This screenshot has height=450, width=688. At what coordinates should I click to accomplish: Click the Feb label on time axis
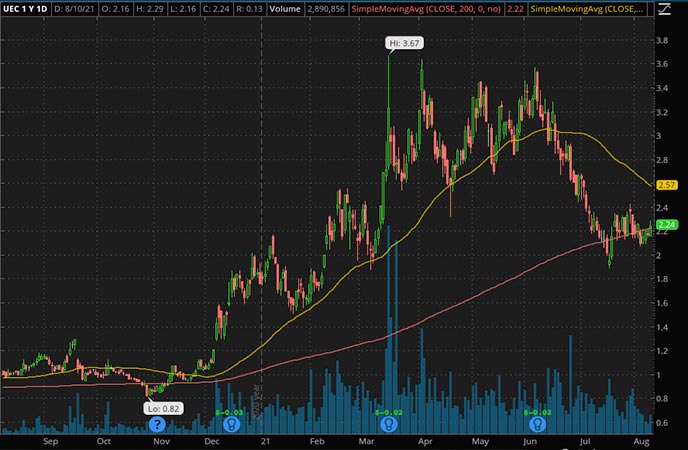317,441
